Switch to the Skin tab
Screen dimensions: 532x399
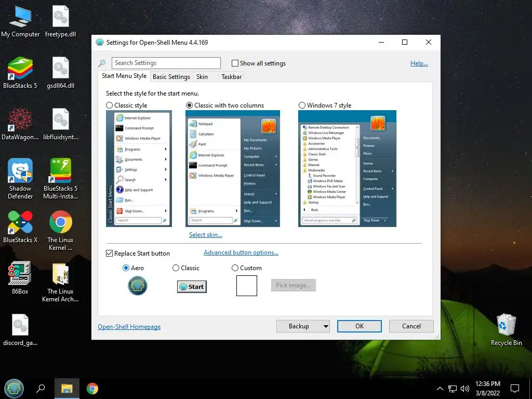point(202,77)
